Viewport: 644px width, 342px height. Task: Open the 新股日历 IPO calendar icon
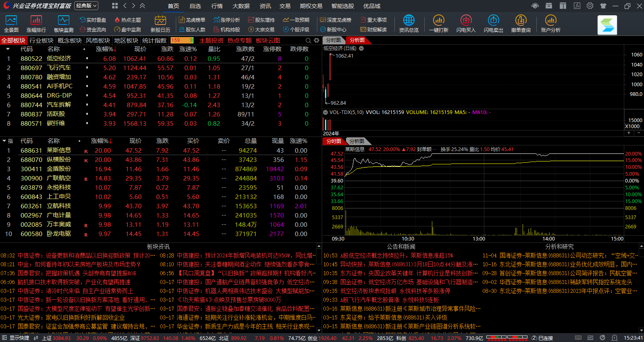pos(160,24)
